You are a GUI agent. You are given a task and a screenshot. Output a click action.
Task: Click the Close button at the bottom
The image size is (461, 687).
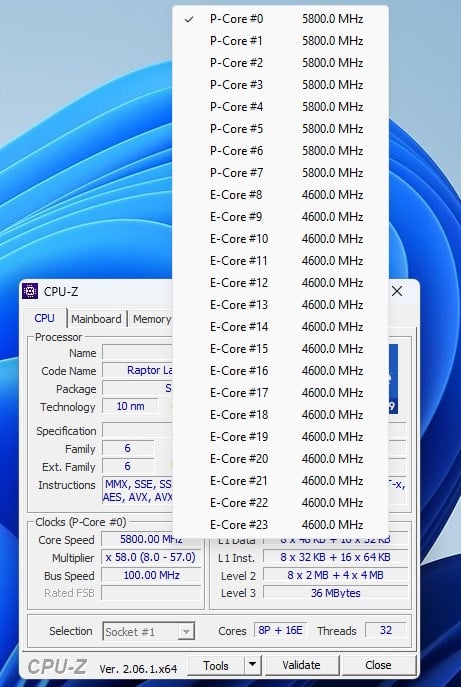coord(379,666)
